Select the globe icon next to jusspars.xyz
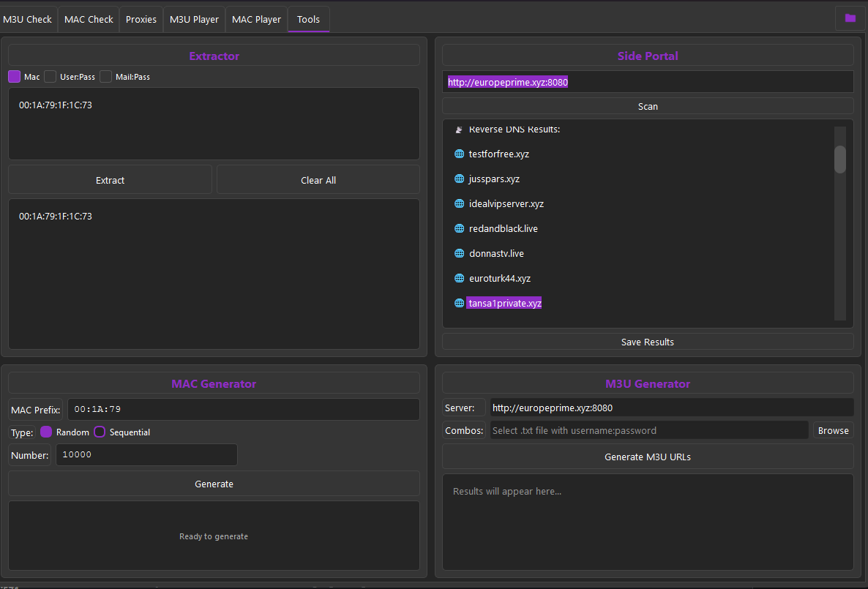868x589 pixels. [458, 179]
